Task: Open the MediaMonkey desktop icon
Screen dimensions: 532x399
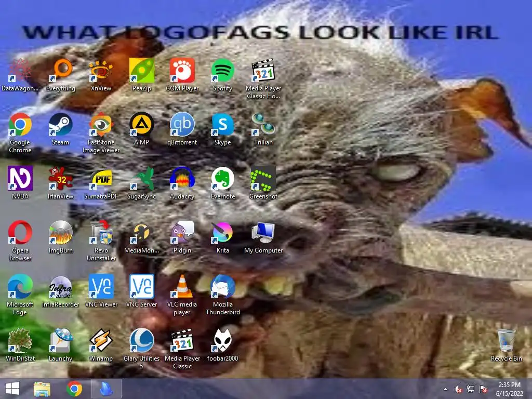Action: pyautogui.click(x=142, y=237)
